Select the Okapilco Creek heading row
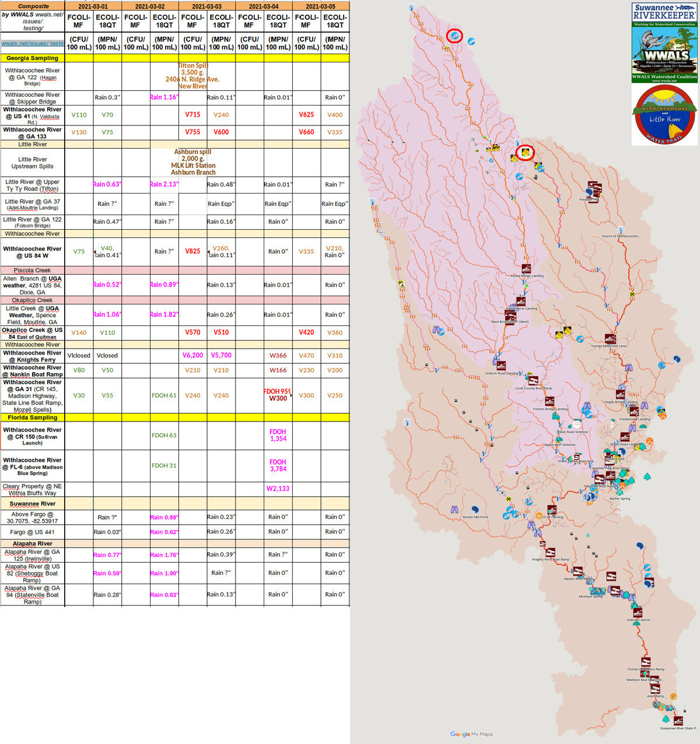This screenshot has height=744, width=700. (175, 300)
